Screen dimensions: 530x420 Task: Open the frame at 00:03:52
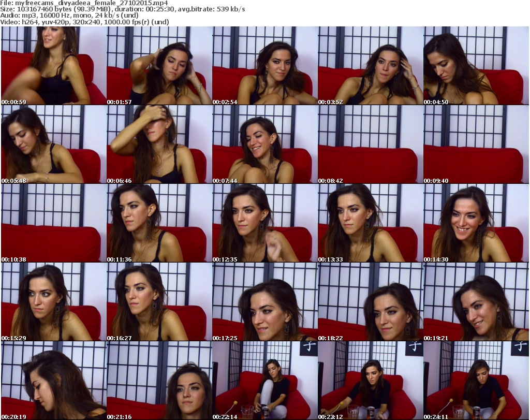click(x=371, y=66)
